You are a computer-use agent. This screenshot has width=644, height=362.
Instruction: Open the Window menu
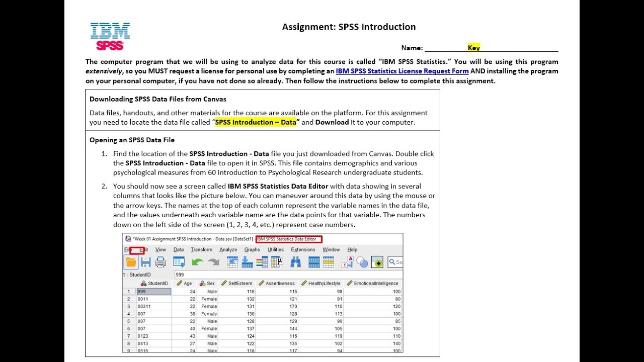(331, 249)
